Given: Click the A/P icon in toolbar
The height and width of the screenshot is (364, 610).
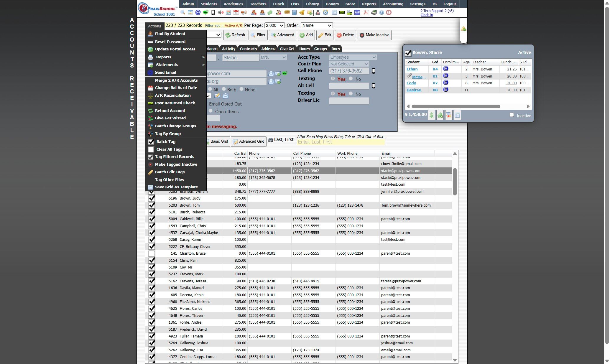Looking at the screenshot, I should [357, 12].
